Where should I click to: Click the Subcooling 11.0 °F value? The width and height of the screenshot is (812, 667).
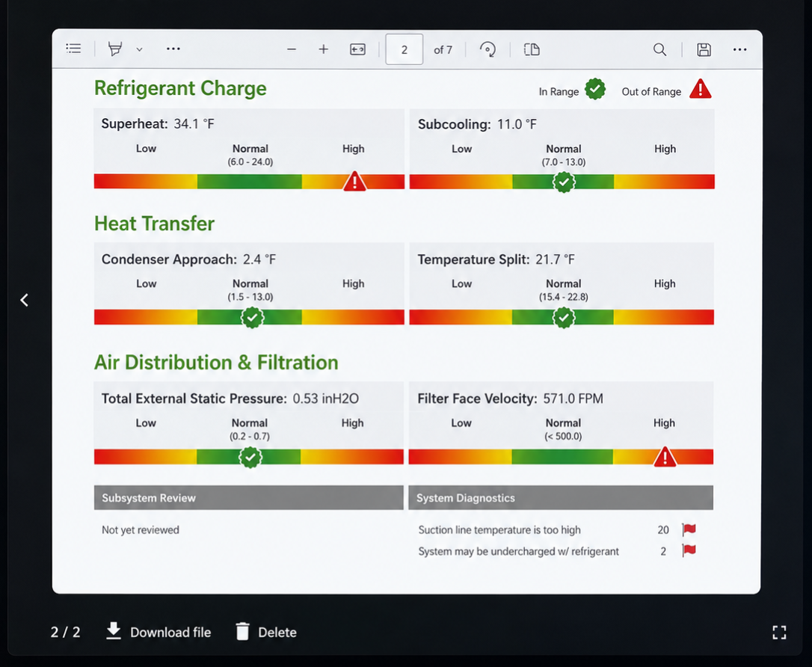517,124
